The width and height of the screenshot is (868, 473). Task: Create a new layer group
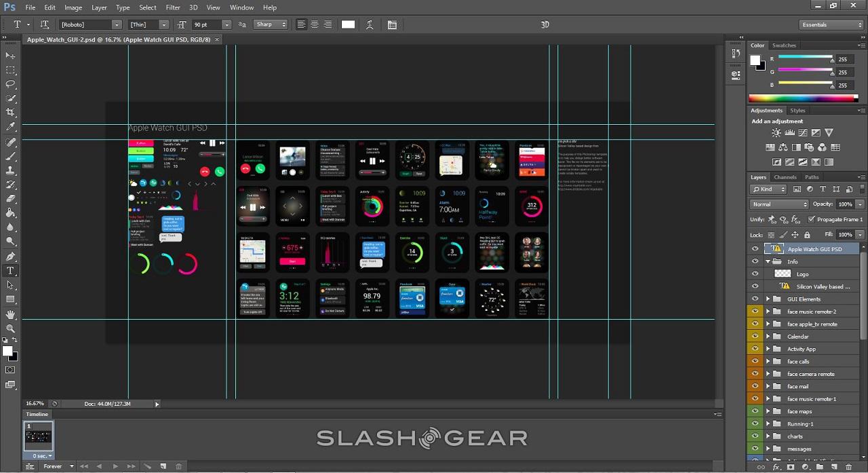(x=820, y=467)
